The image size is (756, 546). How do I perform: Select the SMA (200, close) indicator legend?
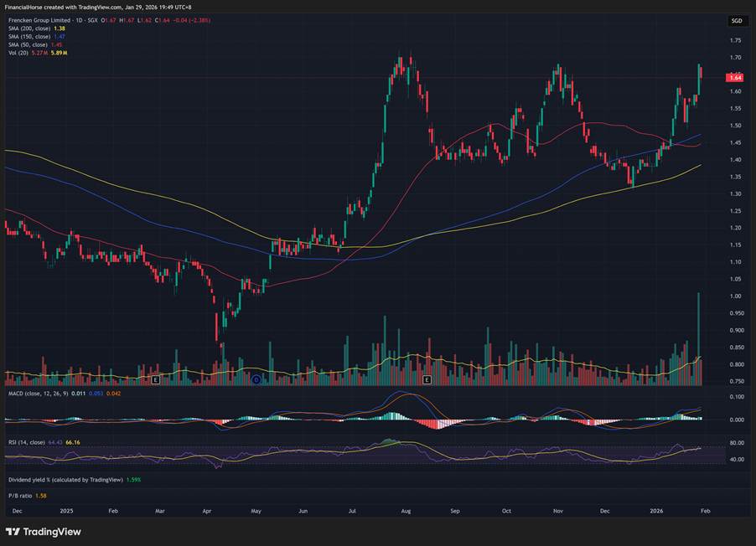[x=31, y=28]
